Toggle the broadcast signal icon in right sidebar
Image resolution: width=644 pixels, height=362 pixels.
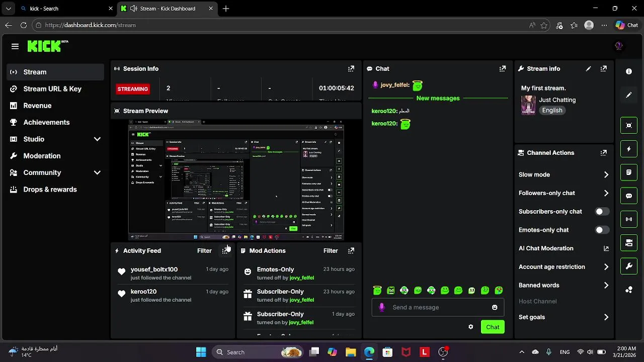[x=629, y=219]
